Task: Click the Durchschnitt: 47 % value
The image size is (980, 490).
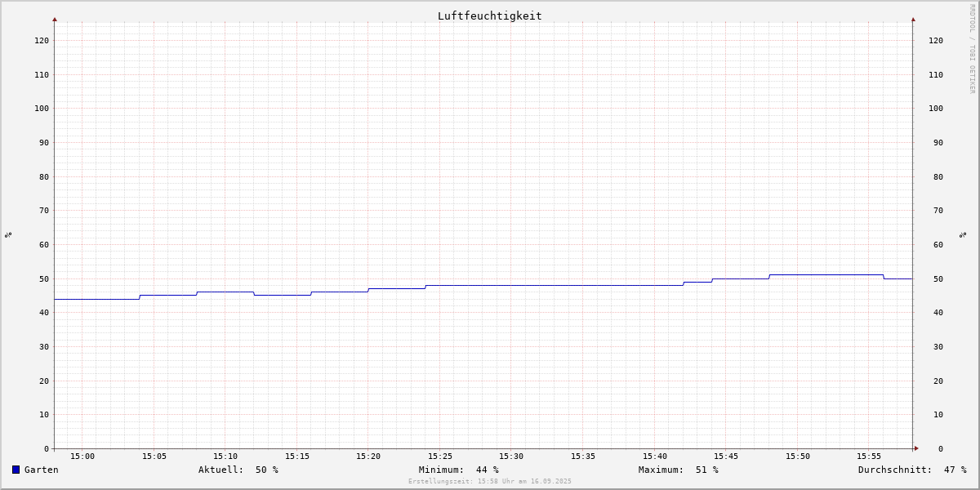Action: [x=912, y=470]
